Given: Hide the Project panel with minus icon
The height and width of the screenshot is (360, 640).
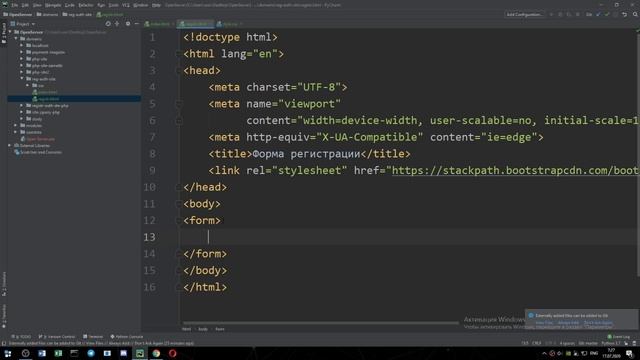Looking at the screenshot, I should point(137,24).
